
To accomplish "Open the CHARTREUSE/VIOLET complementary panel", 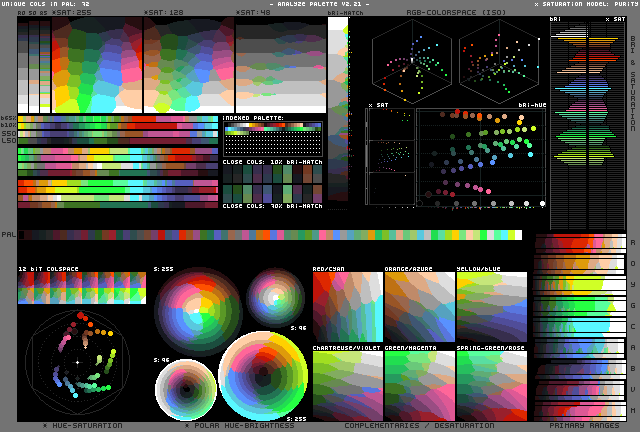I will tap(348, 386).
